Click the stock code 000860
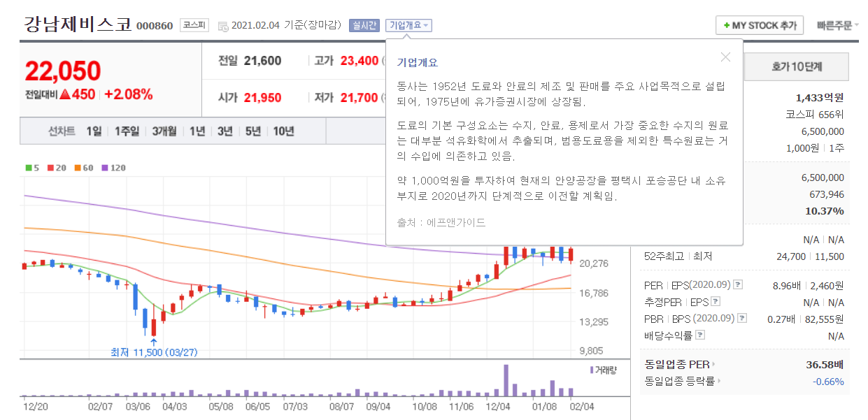This screenshot has height=420, width=868. [x=155, y=26]
